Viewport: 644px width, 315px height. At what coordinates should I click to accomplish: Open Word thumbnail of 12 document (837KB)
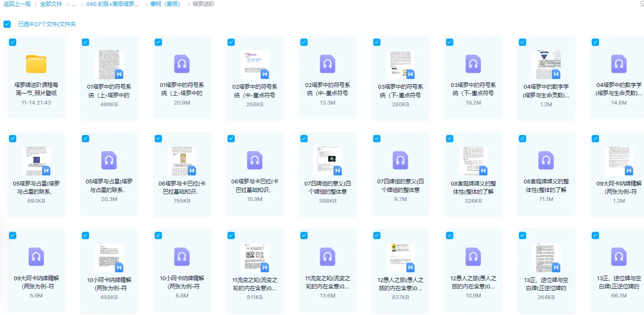(401, 258)
